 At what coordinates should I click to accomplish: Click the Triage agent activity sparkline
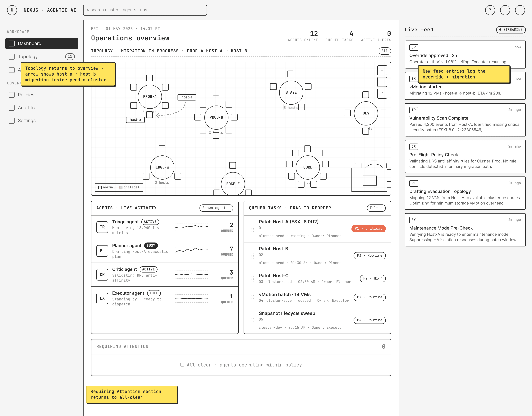(x=191, y=227)
